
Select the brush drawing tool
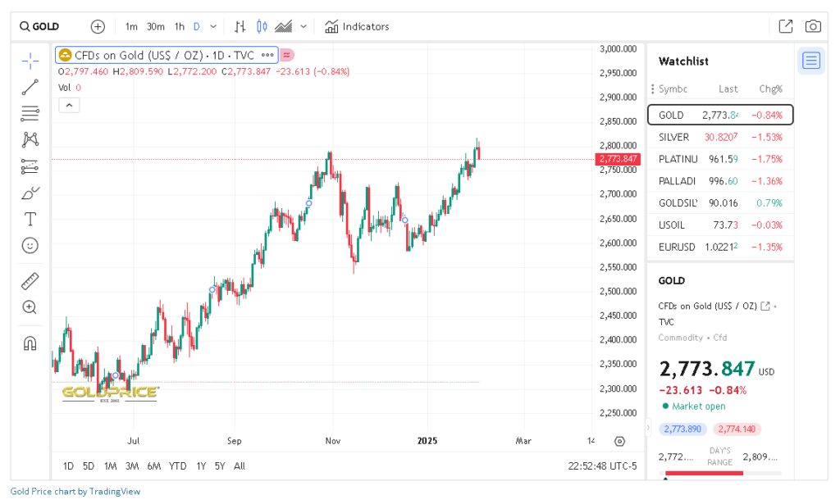(30, 193)
